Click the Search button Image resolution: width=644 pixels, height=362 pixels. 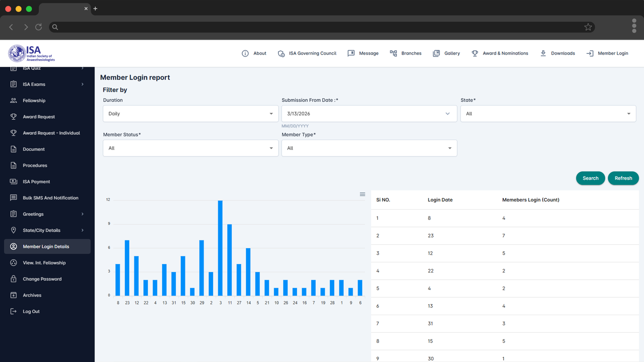pos(590,178)
